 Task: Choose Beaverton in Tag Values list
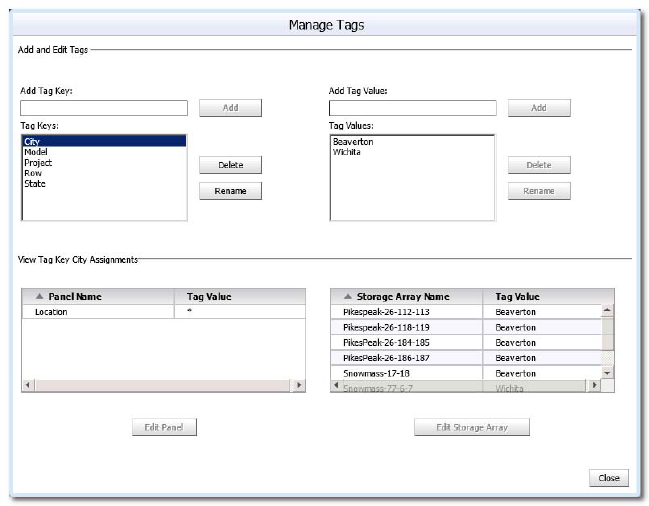(x=353, y=142)
